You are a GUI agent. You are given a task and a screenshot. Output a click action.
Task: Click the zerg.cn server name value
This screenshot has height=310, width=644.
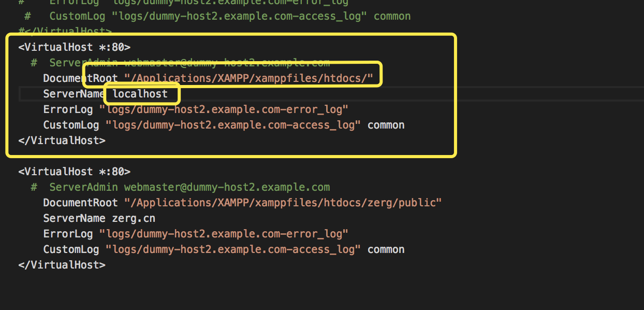134,218
